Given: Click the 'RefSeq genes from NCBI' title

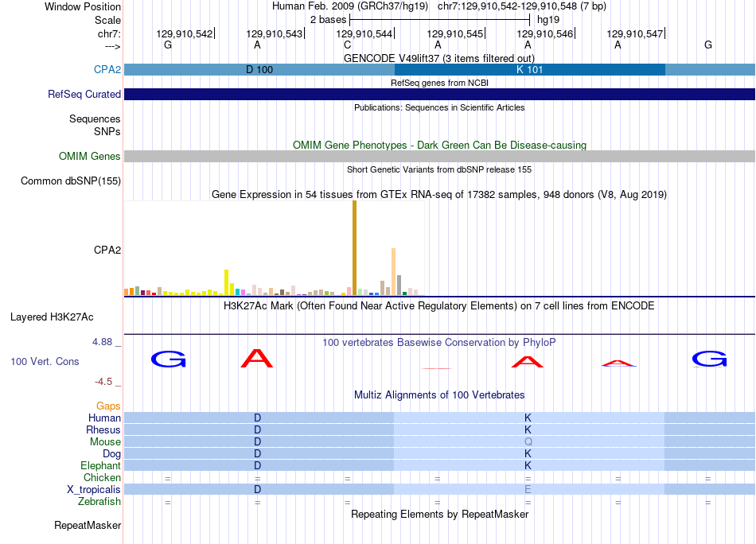Looking at the screenshot, I should pyautogui.click(x=439, y=83).
